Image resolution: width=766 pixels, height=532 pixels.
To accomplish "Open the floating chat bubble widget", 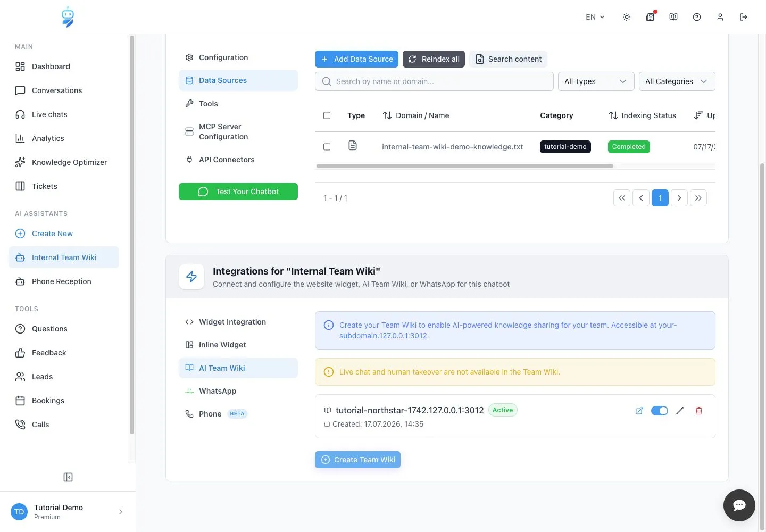I will point(739,505).
